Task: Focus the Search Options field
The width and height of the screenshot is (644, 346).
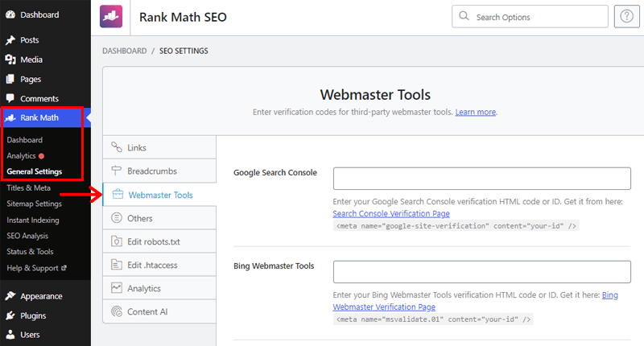Action: tap(530, 16)
